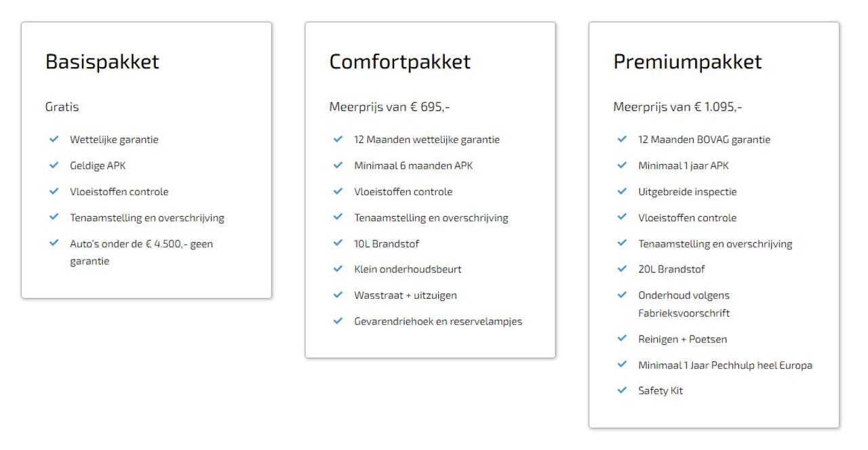Click the checkmark beside Wasstraat + uitzuigen
Viewport: 868px width, 450px height.
(338, 295)
